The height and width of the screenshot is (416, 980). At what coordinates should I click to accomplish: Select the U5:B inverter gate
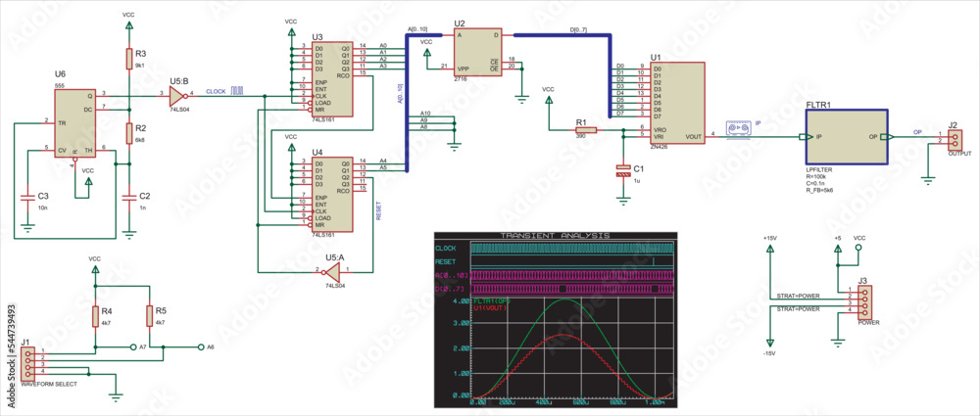tap(178, 96)
